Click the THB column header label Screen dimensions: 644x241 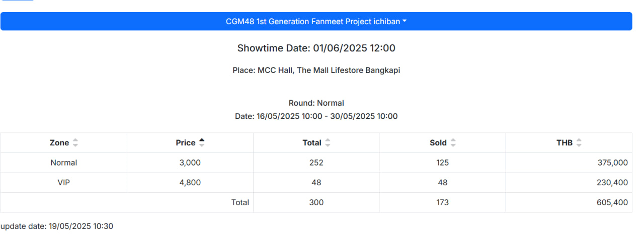pos(565,143)
